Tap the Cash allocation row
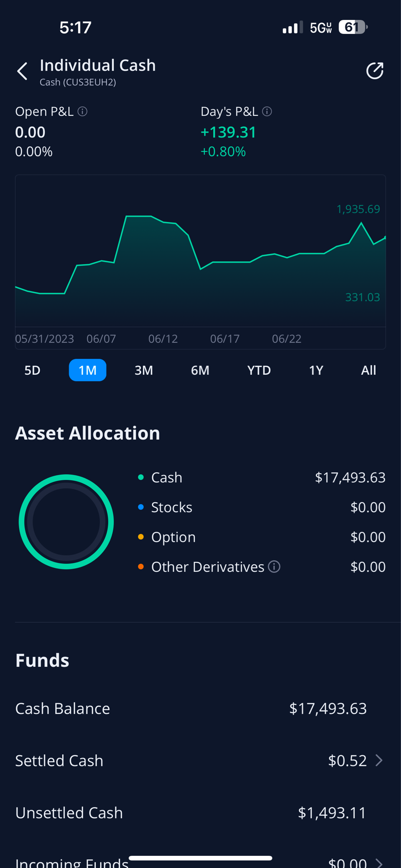The image size is (401, 868). click(262, 477)
